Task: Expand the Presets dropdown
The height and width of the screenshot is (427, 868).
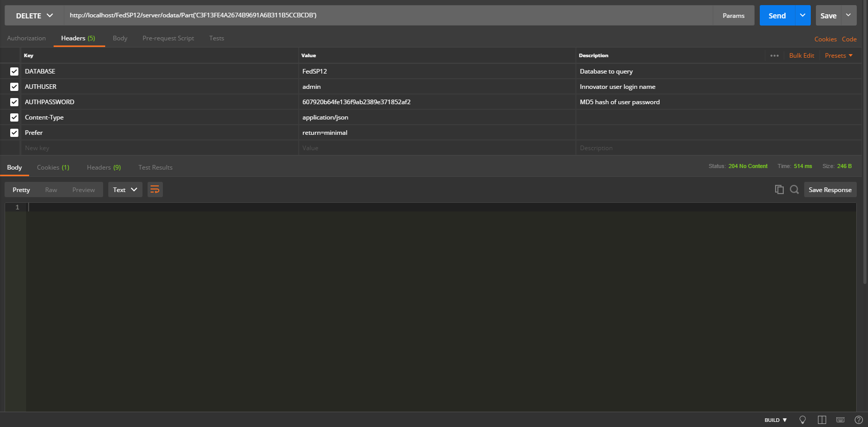Action: (838, 56)
